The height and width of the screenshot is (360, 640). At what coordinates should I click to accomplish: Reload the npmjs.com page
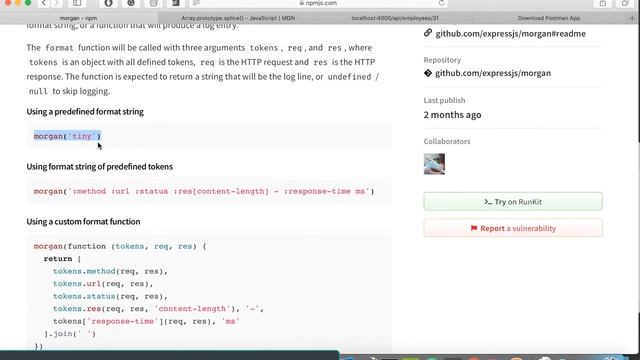(x=441, y=3)
